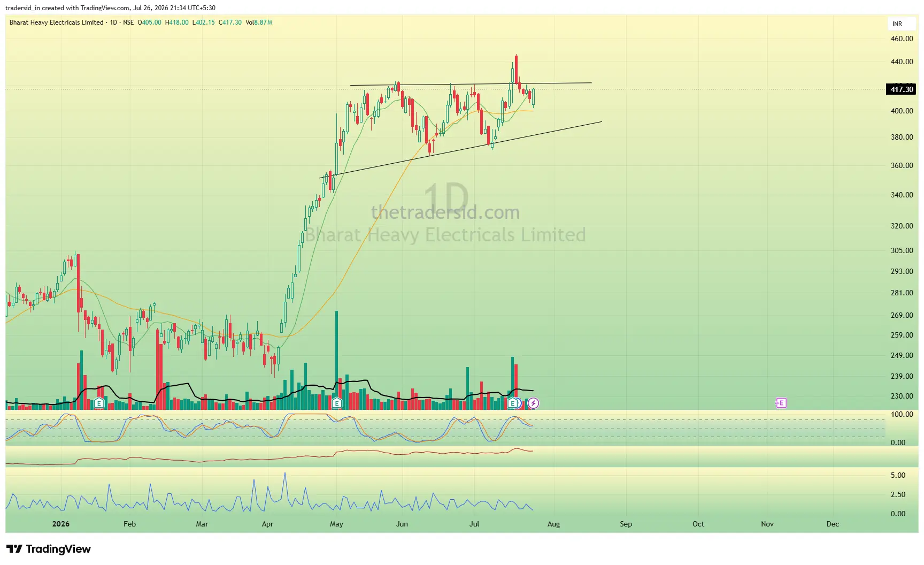Image resolution: width=924 pixels, height=565 pixels.
Task: Click the high value H418.00
Action: tap(177, 22)
